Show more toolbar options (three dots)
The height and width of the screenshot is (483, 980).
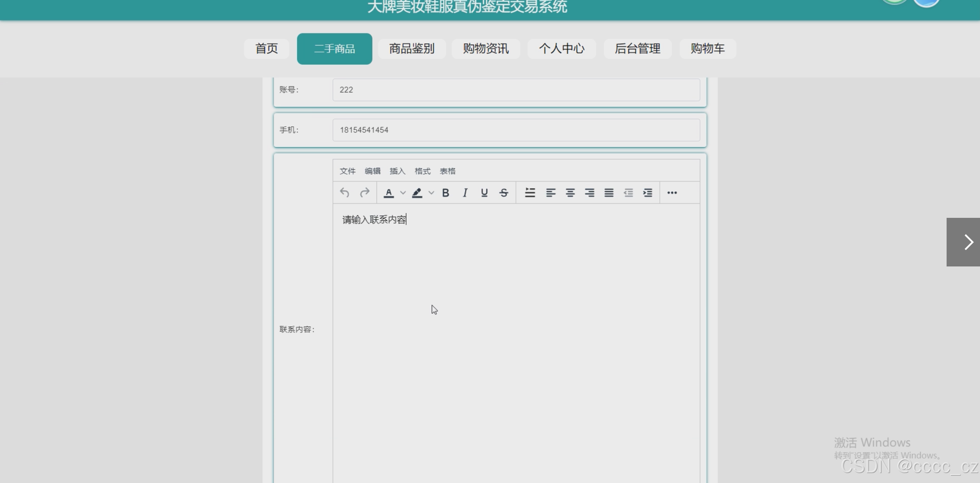click(672, 193)
